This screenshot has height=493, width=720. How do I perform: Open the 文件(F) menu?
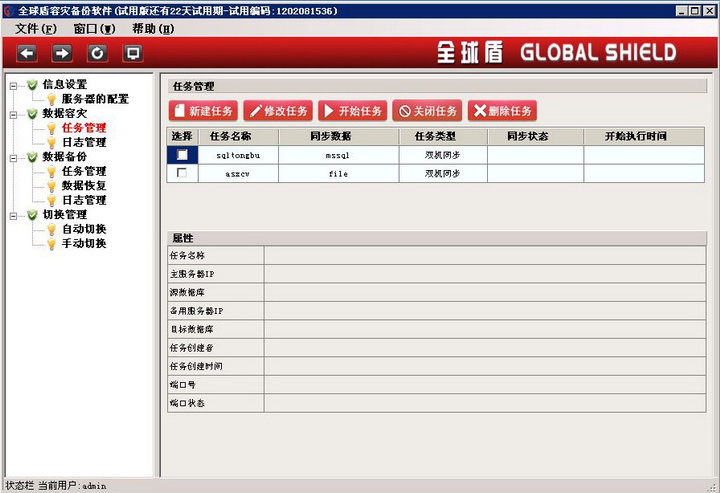(36, 29)
